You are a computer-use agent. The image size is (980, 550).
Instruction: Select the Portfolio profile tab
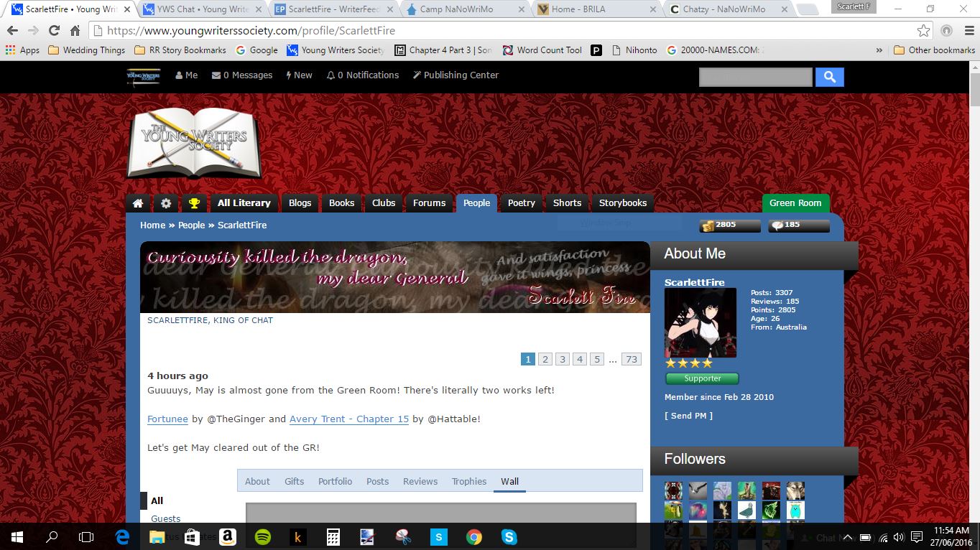(336, 482)
